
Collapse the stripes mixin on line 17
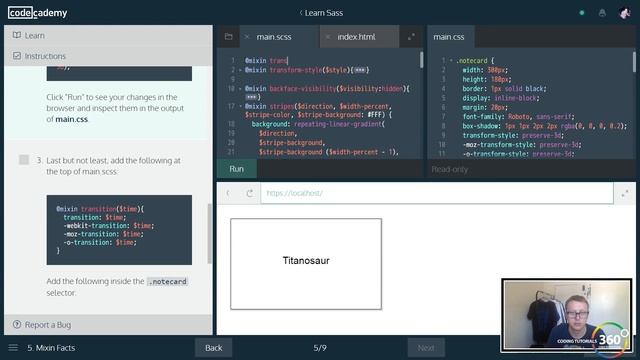240,107
